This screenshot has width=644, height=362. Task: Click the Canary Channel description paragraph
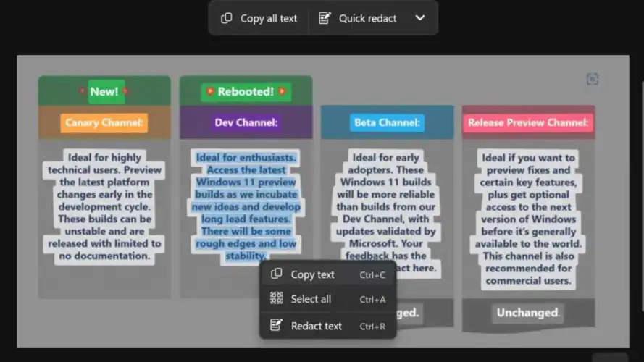(x=104, y=206)
